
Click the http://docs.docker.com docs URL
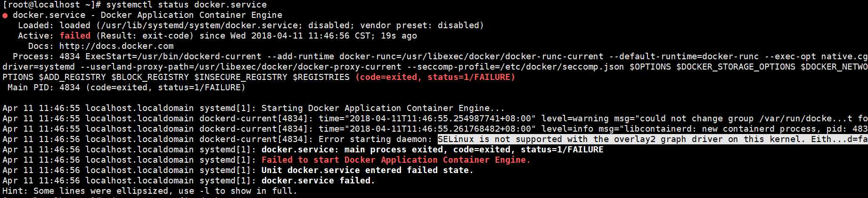(x=116, y=46)
